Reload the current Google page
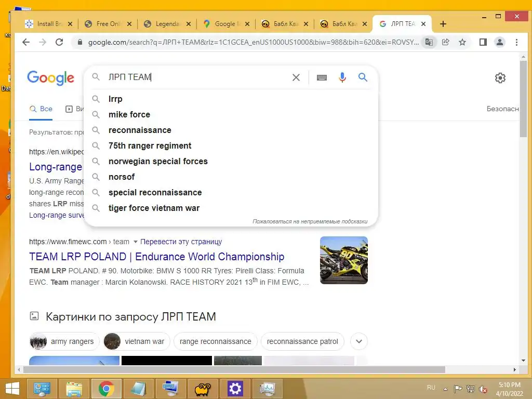This screenshot has width=532, height=399. (x=59, y=42)
